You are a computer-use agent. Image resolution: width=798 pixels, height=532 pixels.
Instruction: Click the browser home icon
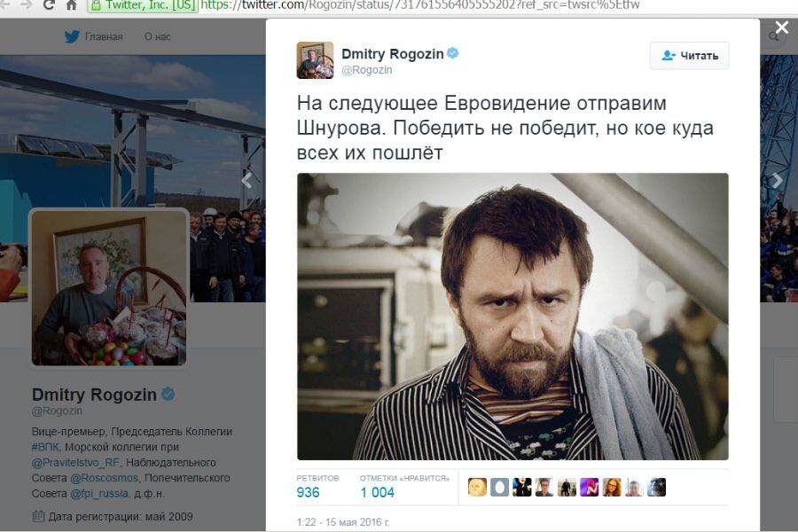(x=71, y=4)
